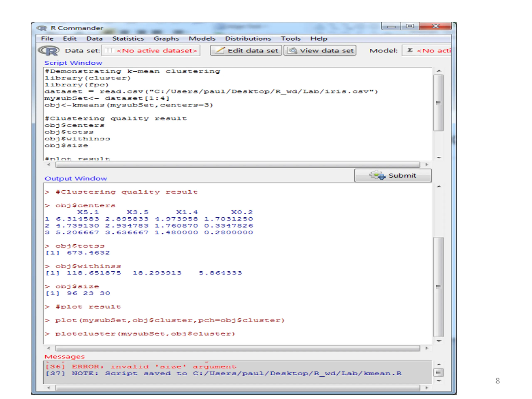Click the R Commander title bar icon
Viewport: 532px width, 399px height.
[42, 28]
